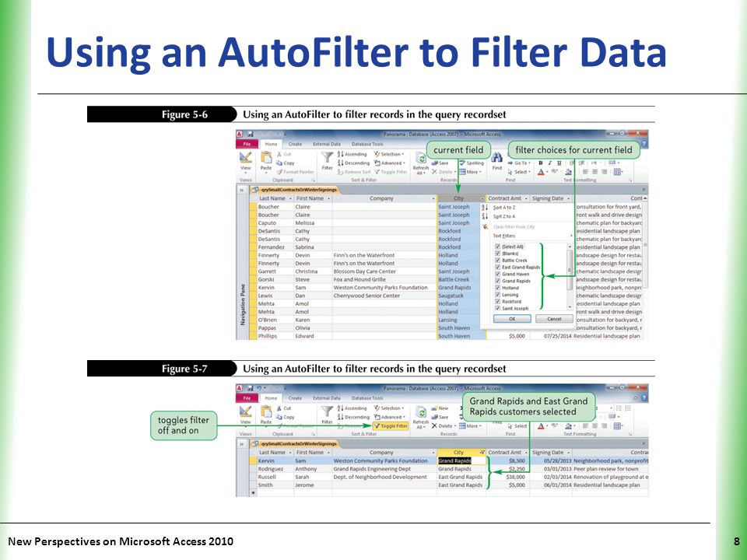Uncheck East Grand Rapids in filter list

coord(497,267)
